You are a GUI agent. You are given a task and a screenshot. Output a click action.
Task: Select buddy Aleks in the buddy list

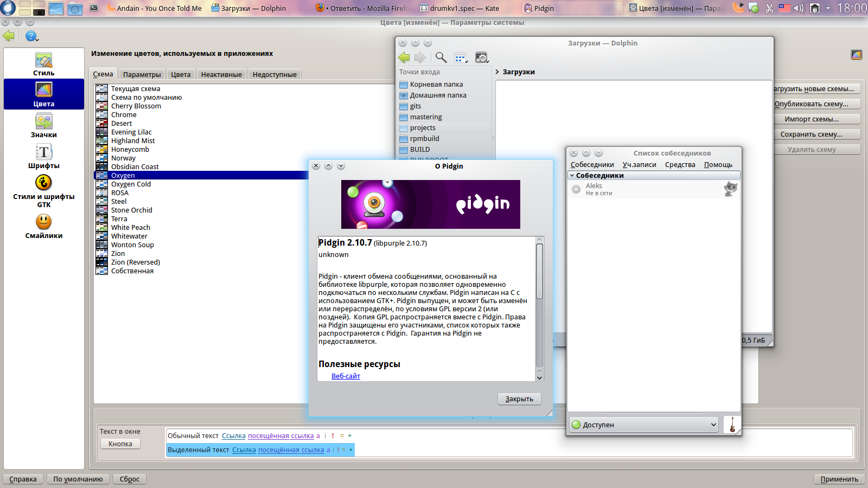coord(654,189)
